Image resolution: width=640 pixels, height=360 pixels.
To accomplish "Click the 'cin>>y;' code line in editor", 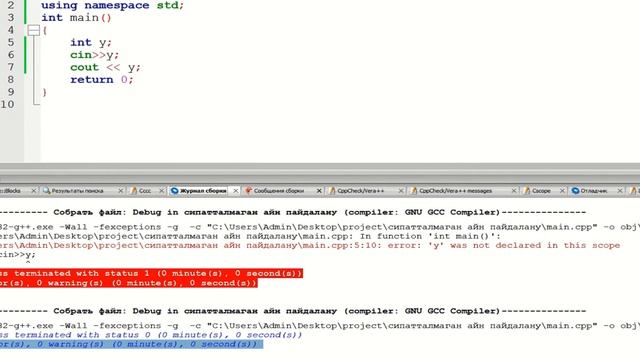I will click(x=94, y=55).
